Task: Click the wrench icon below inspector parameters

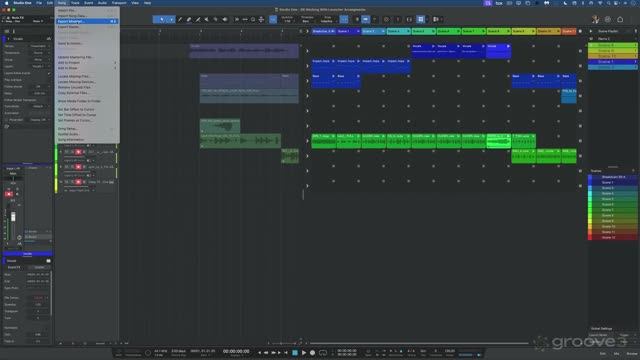Action: 7,127
